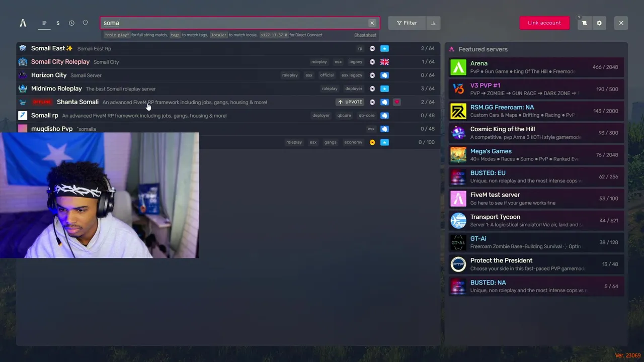Image resolution: width=644 pixels, height=362 pixels.
Task: Open the sort order dropdown
Action: coord(433,23)
